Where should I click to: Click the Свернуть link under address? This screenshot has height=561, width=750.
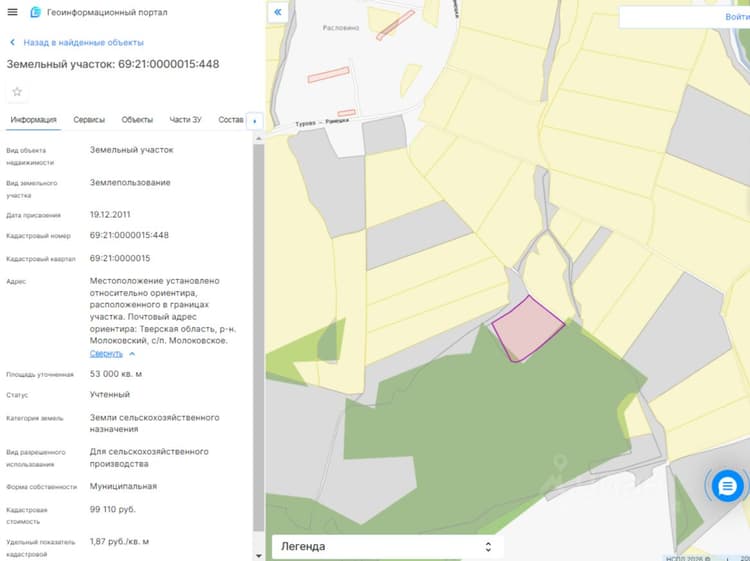[x=106, y=354]
